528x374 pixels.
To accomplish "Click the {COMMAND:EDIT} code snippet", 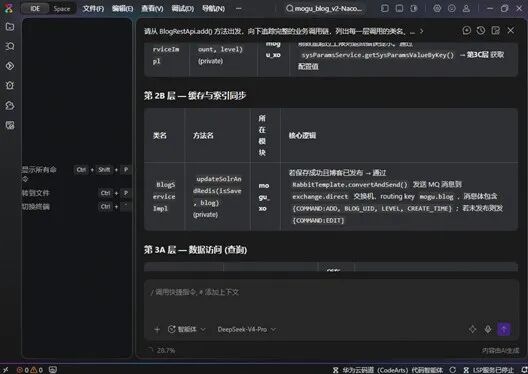I will point(318,221).
